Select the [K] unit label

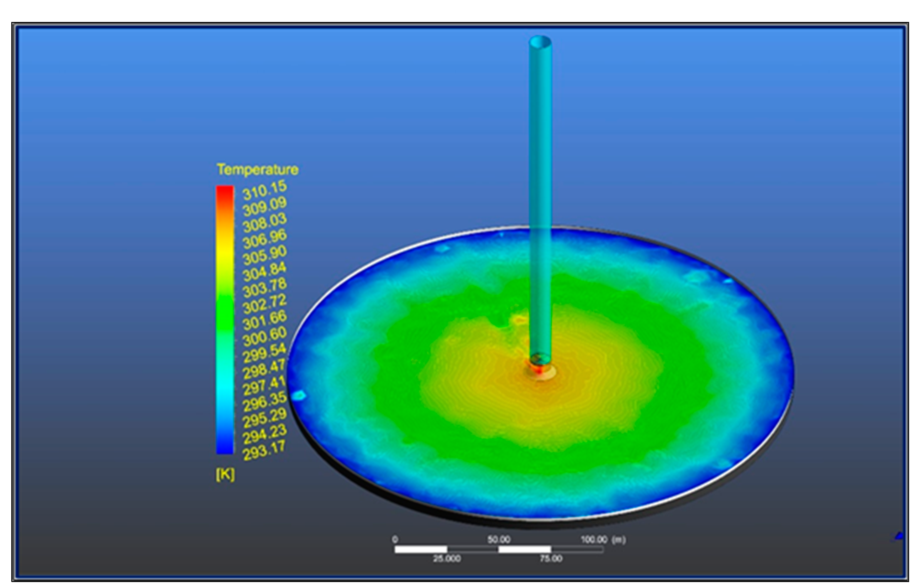(x=225, y=474)
